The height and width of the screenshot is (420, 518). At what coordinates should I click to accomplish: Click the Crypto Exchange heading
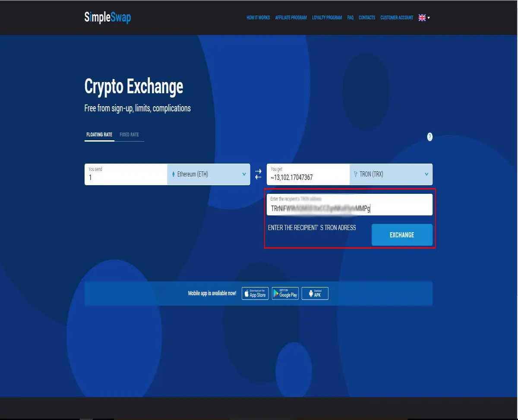point(134,87)
